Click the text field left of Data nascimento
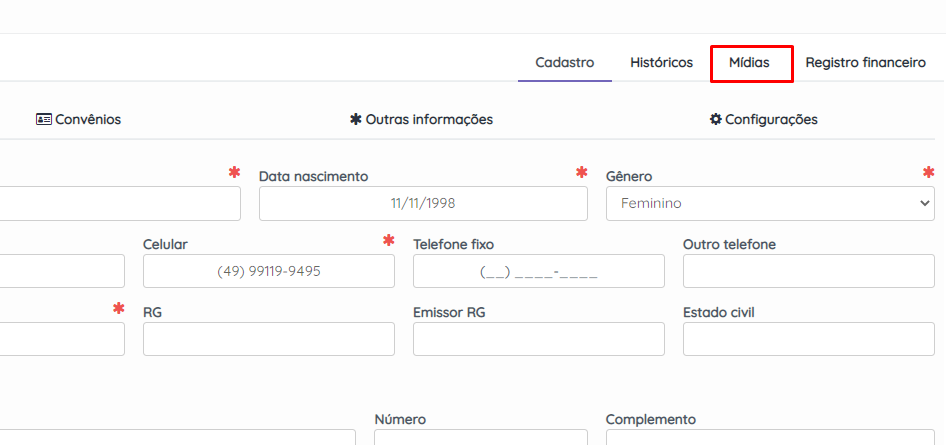This screenshot has height=445, width=946. (120, 203)
